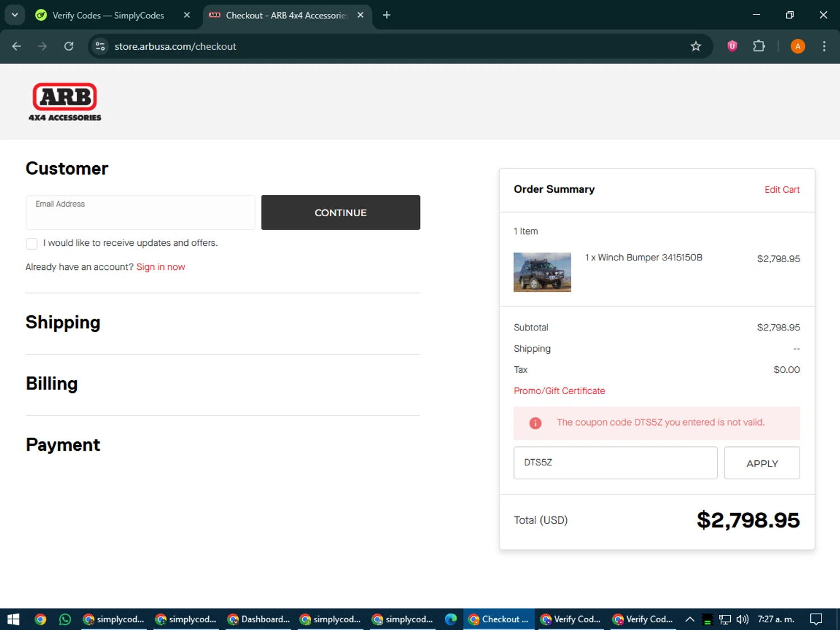Go back with the browser back arrow

tap(16, 46)
